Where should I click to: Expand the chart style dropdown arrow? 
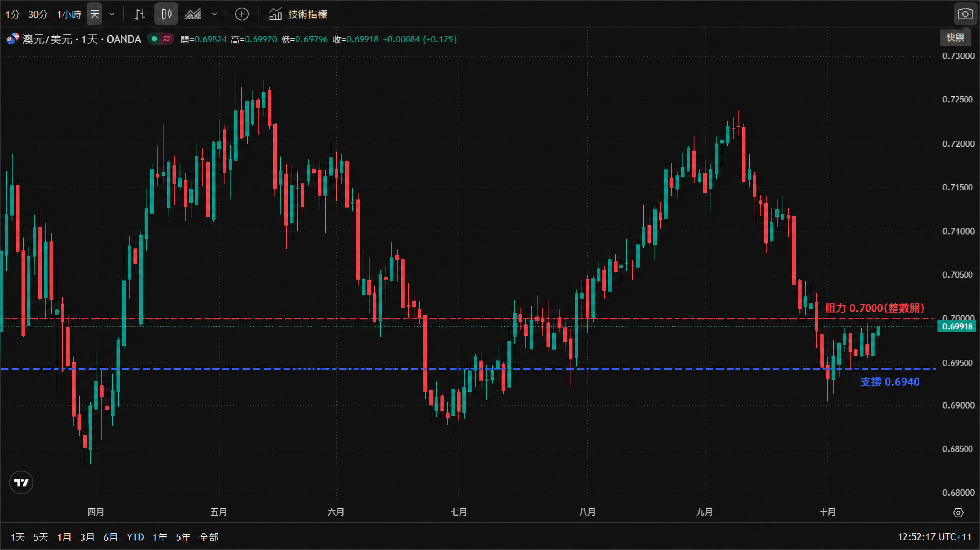click(x=215, y=14)
